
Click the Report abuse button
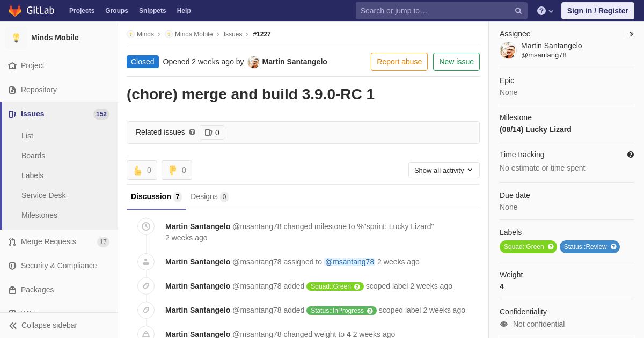click(399, 62)
